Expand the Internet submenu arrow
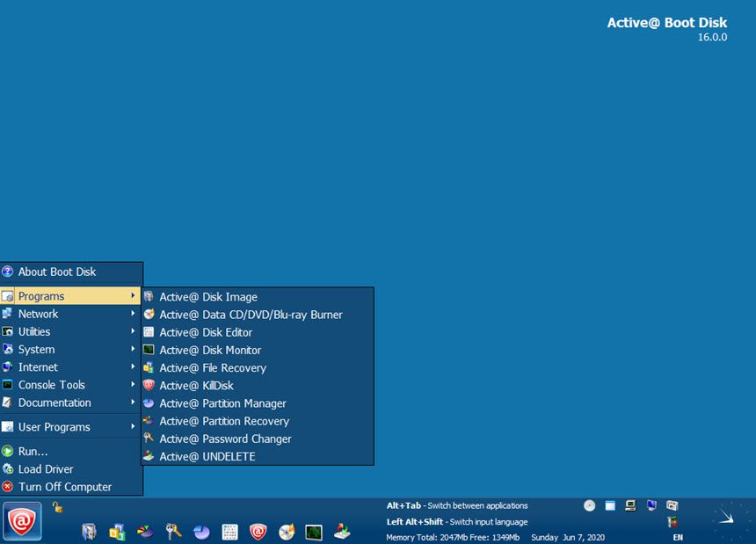Screen dimensions: 756x544 click(133, 366)
